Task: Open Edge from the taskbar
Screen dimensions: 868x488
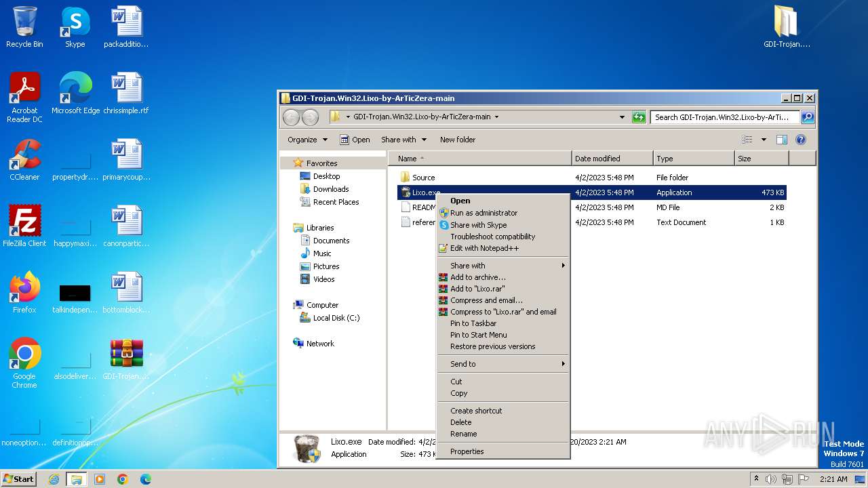Action: pos(145,479)
